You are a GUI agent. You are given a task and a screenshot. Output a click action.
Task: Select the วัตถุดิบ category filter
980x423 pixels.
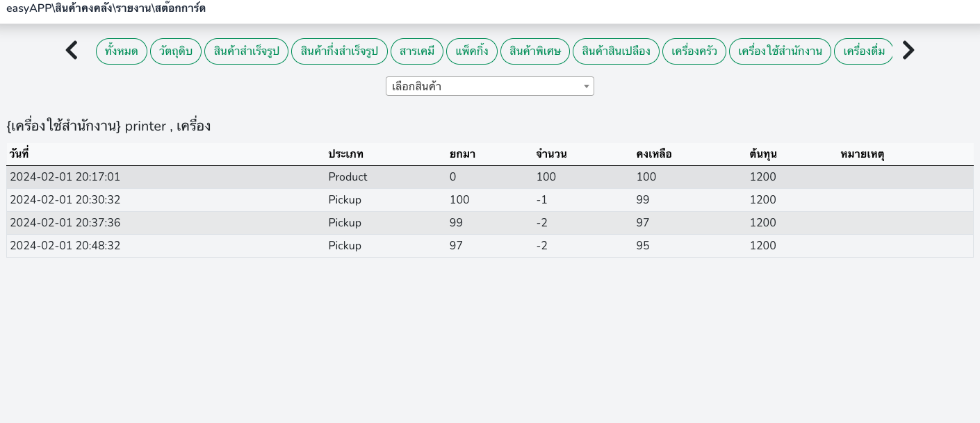(x=176, y=51)
